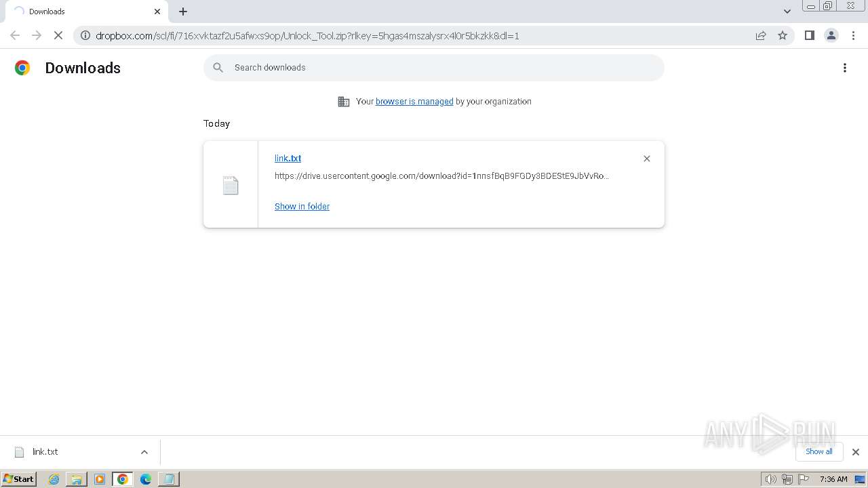Select the Downloads browser tab
The image size is (868, 488).
point(85,12)
